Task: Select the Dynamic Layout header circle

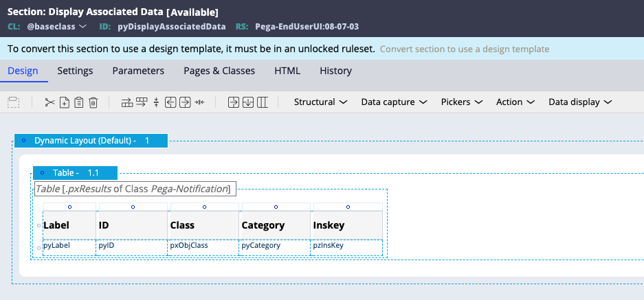Action: [23, 140]
